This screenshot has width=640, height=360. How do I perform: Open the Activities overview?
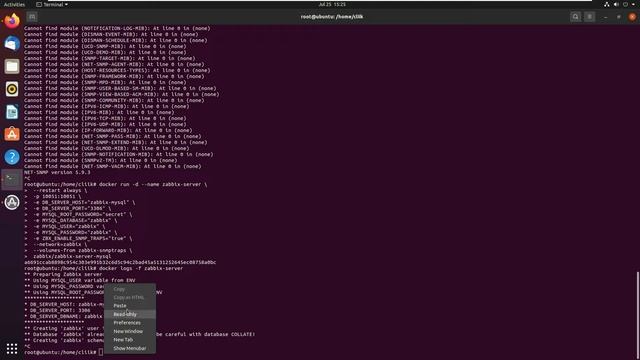point(14,4)
